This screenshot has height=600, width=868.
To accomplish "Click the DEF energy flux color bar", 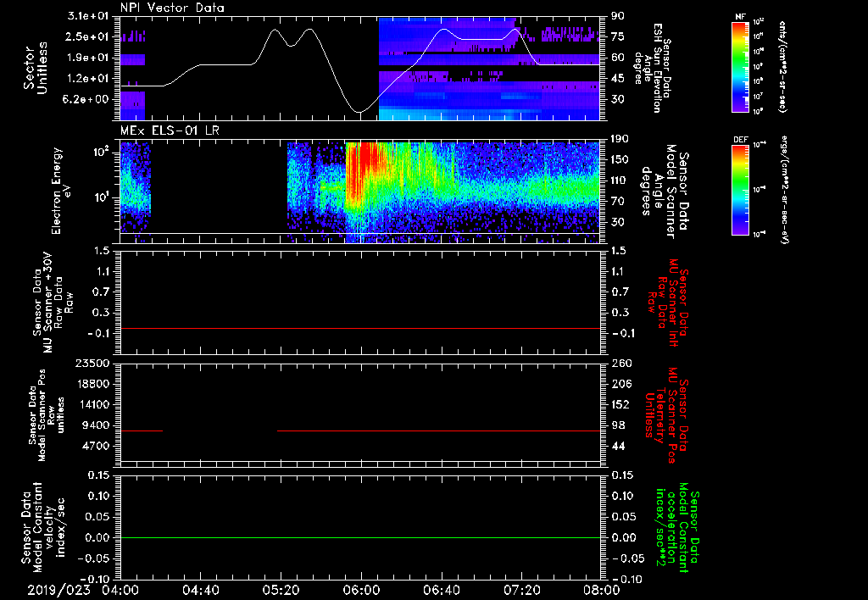I will pyautogui.click(x=741, y=190).
